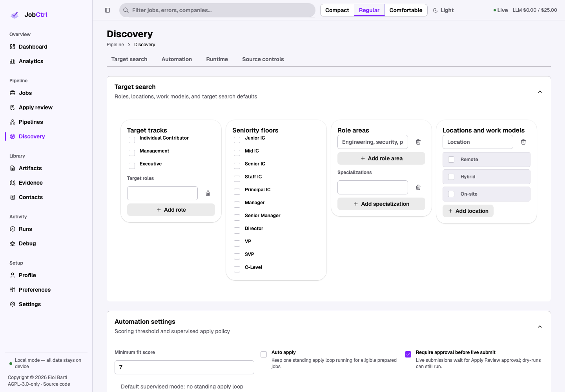Check the On-site work model
Image resolution: width=565 pixels, height=392 pixels.
[451, 194]
